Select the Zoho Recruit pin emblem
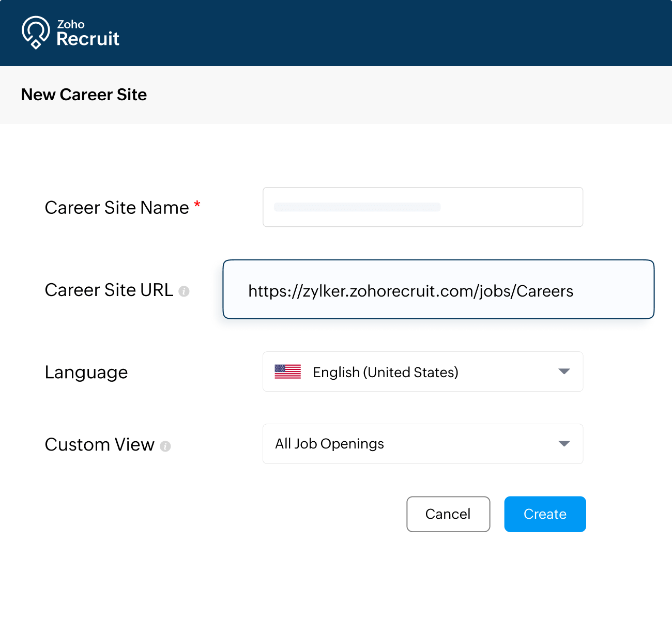The height and width of the screenshot is (620, 672). [x=35, y=32]
